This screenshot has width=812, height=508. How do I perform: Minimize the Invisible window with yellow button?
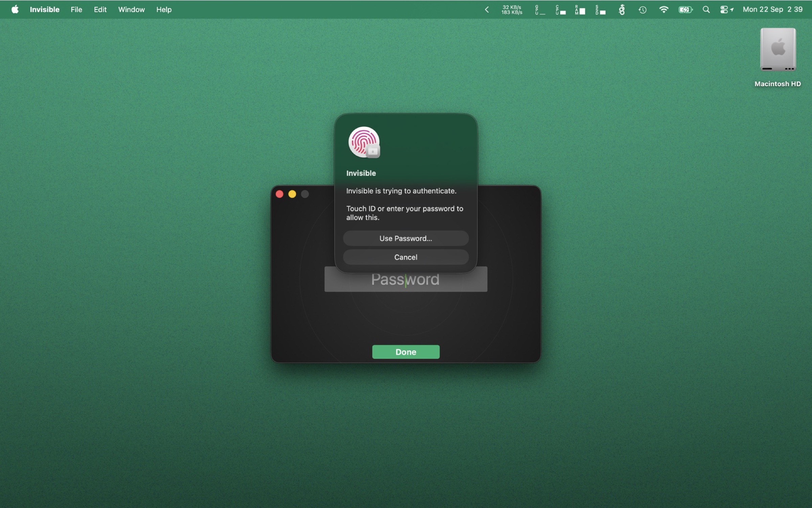point(292,194)
